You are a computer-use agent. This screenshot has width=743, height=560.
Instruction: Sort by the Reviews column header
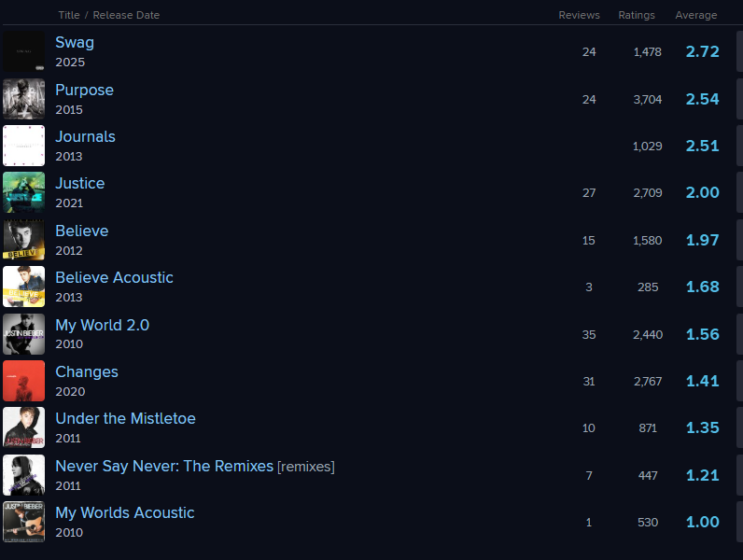click(579, 15)
